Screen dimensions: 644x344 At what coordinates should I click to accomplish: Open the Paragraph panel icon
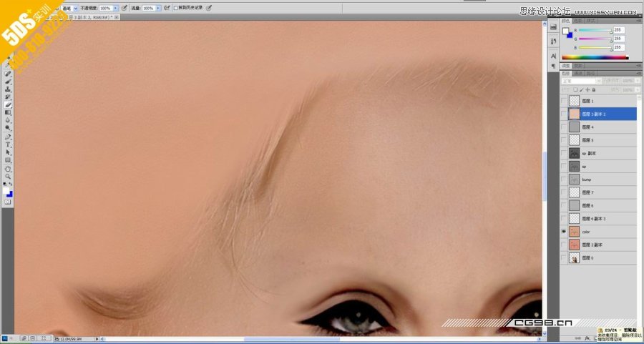click(553, 66)
